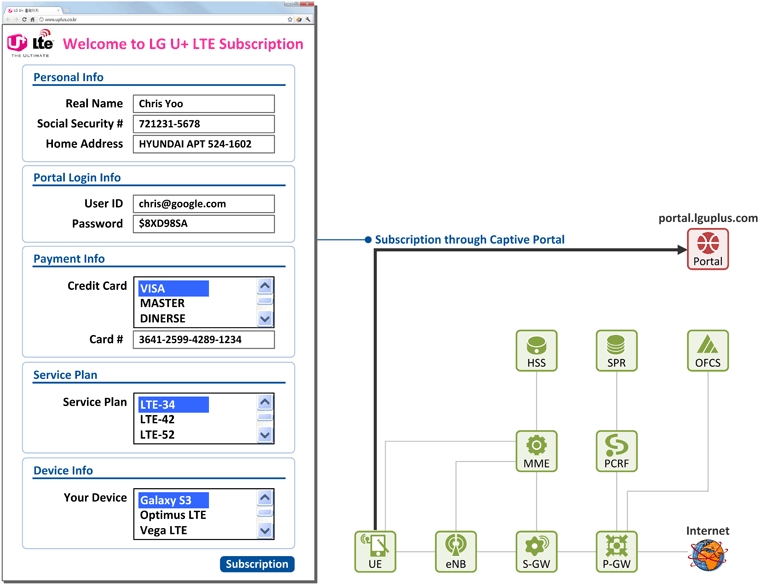Switch to the LG U+ browser tab
760x585 pixels.
(x=33, y=10)
